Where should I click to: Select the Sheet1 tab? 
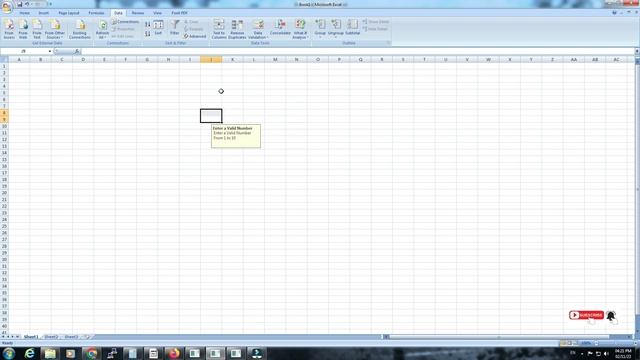coord(31,337)
